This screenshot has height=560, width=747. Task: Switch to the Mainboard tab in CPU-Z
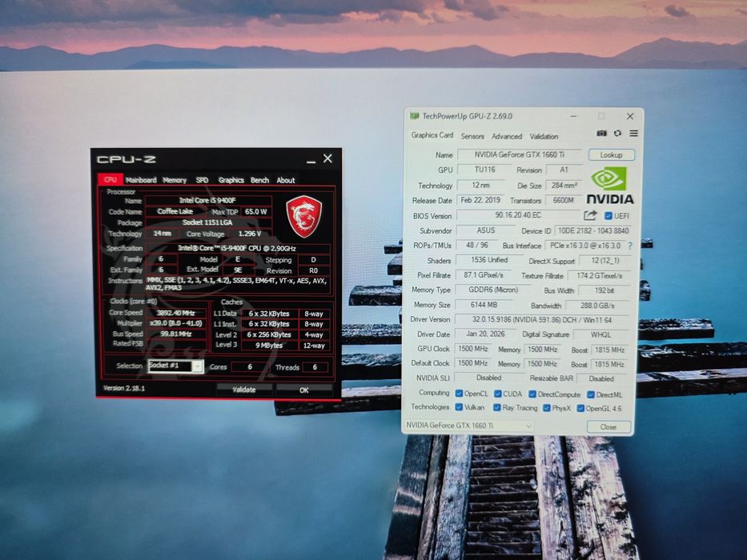point(141,180)
